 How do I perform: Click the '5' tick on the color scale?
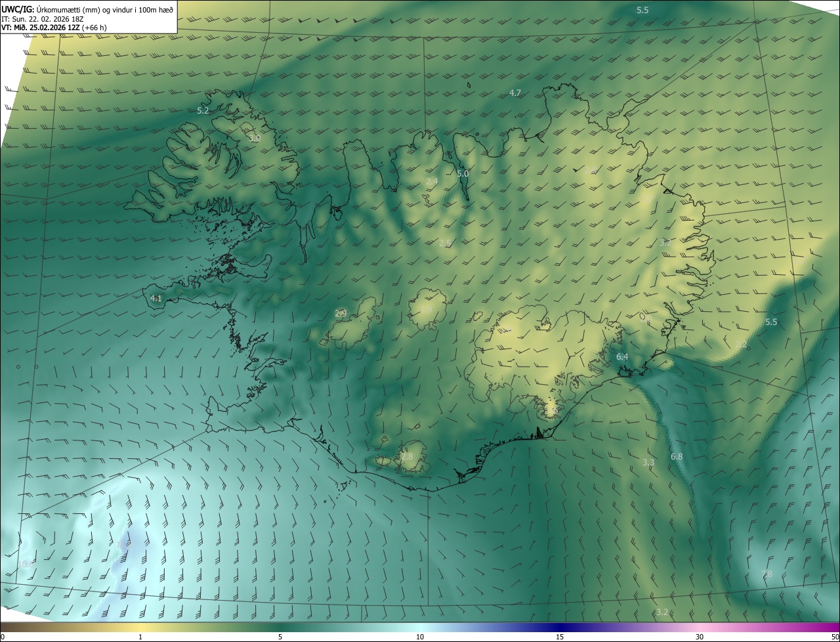click(280, 637)
